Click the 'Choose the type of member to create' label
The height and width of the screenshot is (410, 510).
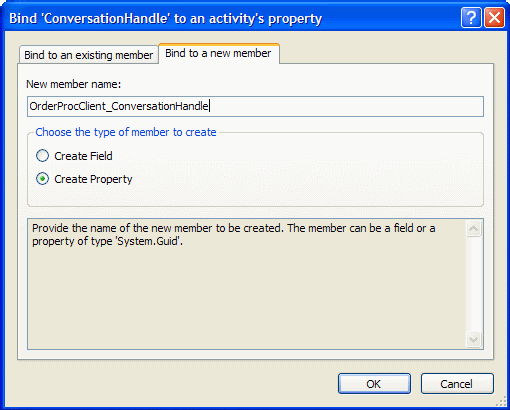tap(126, 132)
